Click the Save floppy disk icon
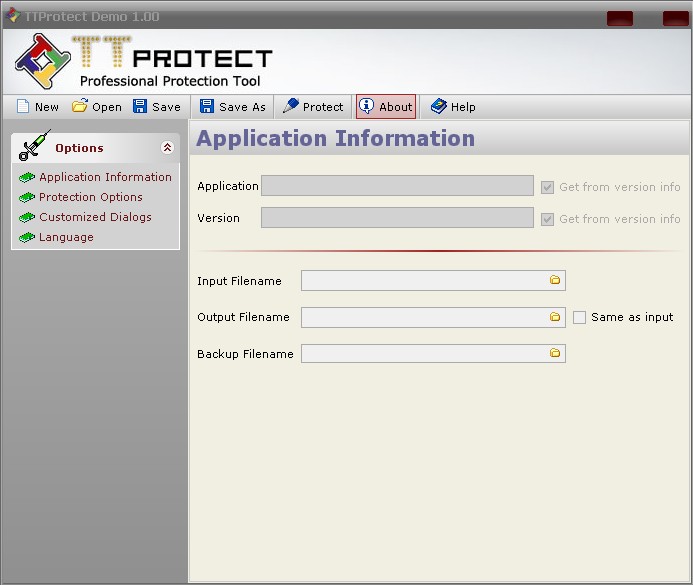Image resolution: width=693 pixels, height=585 pixels. coord(140,106)
